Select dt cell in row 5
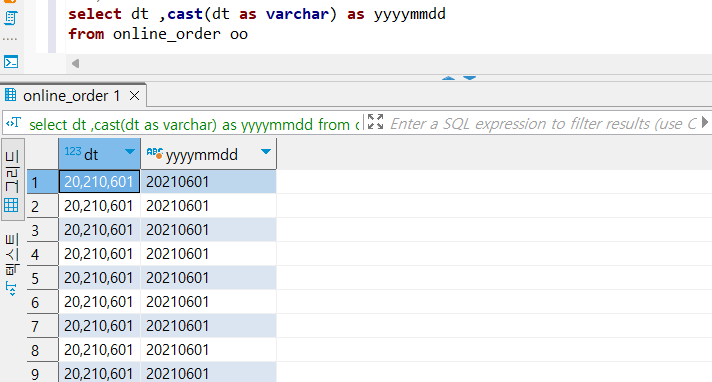 tap(99, 278)
